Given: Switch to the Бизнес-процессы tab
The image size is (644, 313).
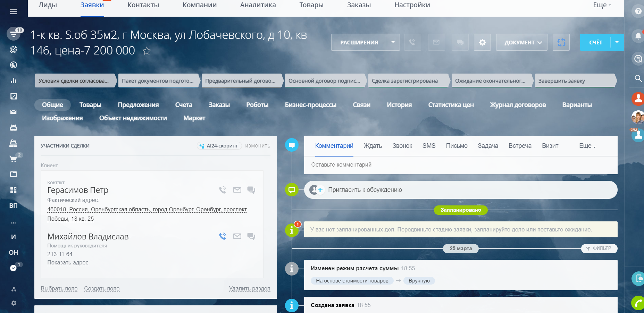Looking at the screenshot, I should 311,105.
